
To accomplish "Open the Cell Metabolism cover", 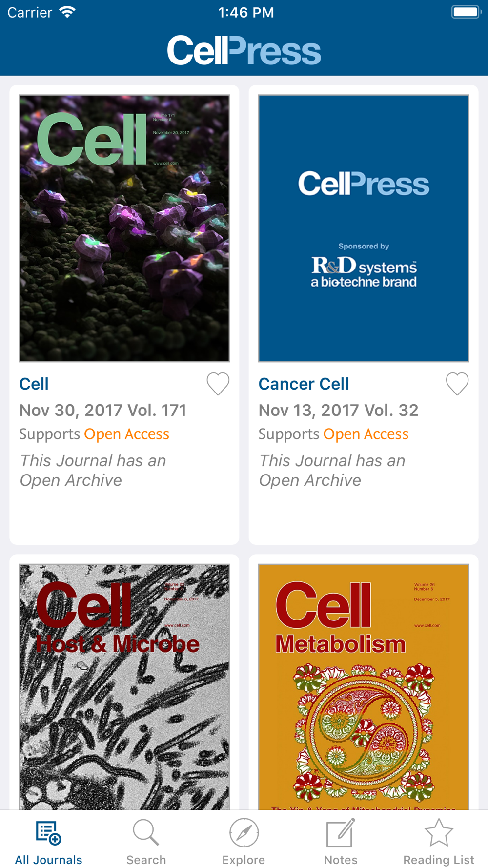I will (364, 686).
